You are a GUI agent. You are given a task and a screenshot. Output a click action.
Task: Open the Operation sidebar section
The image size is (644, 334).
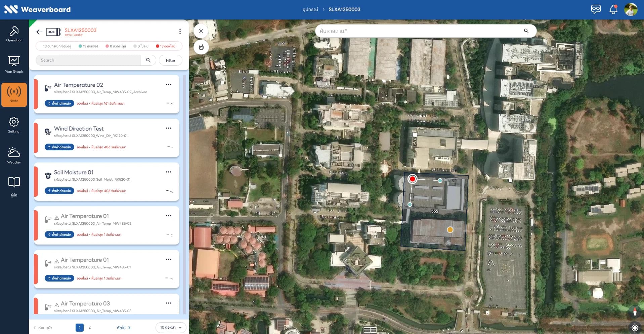[x=14, y=34]
